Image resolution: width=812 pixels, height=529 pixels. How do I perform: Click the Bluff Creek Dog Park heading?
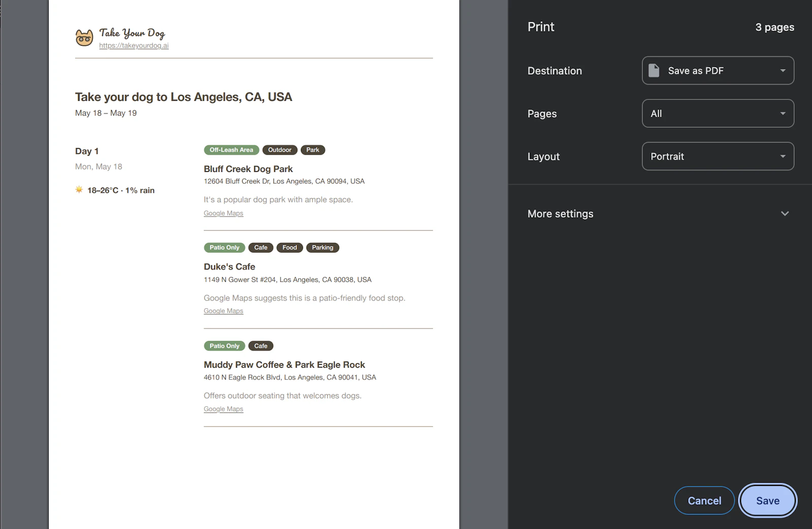(x=248, y=169)
